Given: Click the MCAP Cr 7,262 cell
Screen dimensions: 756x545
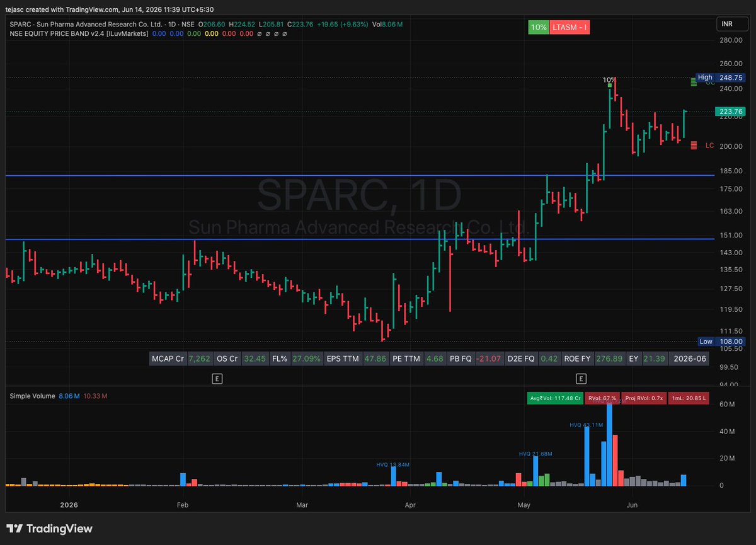Looking at the screenshot, I should [x=181, y=359].
